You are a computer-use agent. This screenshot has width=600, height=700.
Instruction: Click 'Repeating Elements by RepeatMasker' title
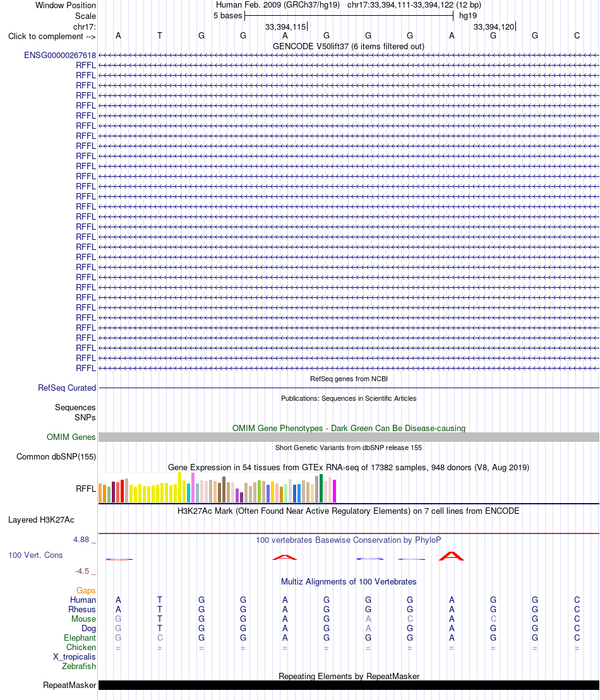coord(349,677)
